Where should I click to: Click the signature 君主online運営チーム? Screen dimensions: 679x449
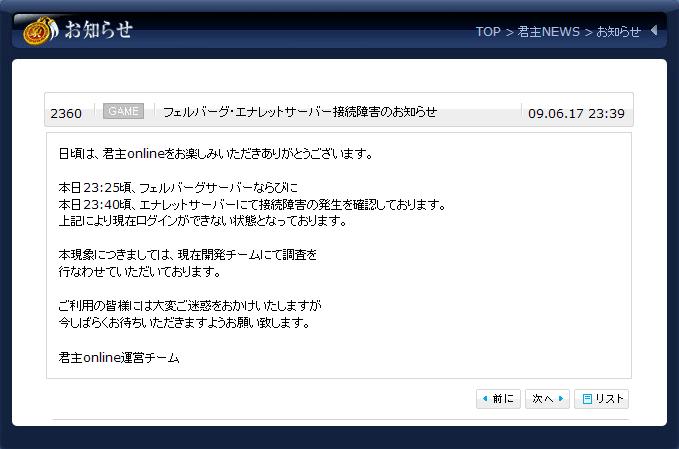coord(119,358)
